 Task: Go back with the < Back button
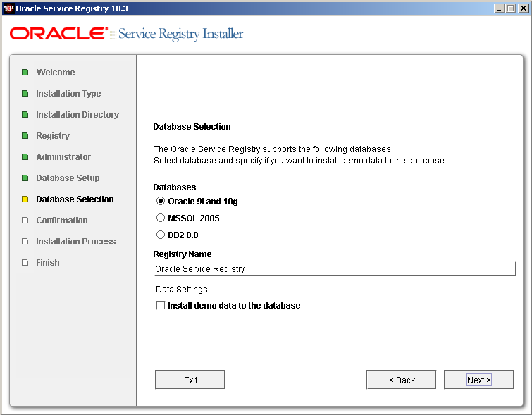(x=402, y=380)
